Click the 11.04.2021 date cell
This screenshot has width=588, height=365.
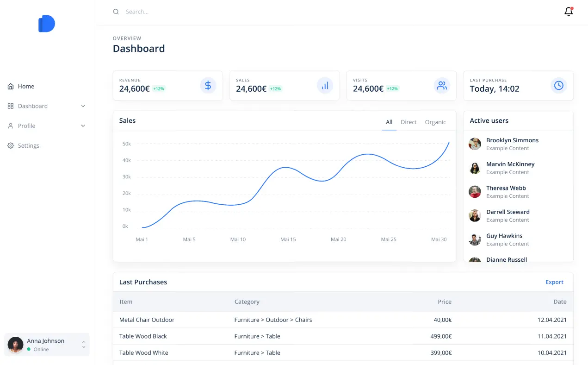click(552, 336)
